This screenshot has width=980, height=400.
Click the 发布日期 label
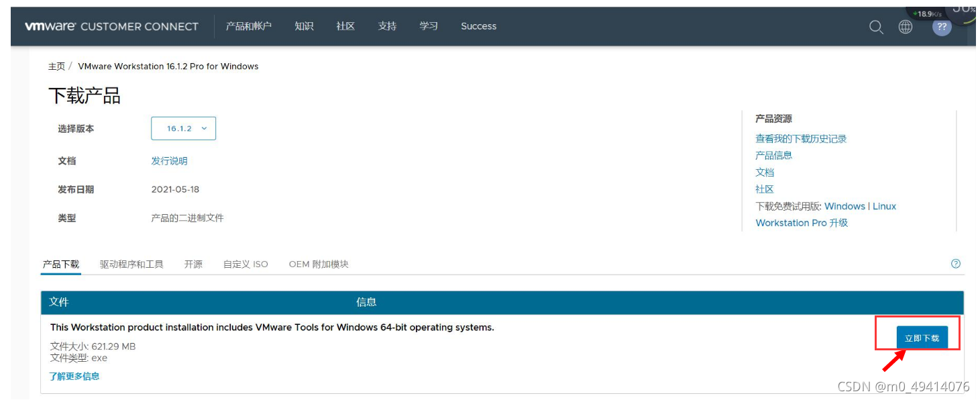click(76, 190)
